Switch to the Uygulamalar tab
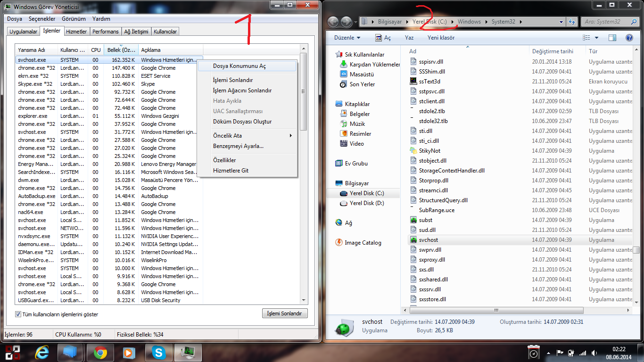This screenshot has width=644, height=362. (x=24, y=32)
